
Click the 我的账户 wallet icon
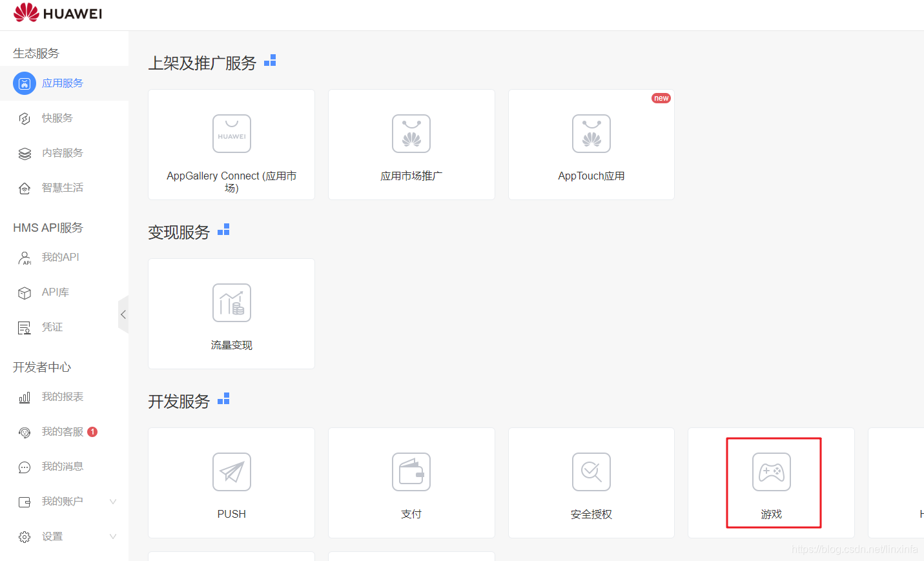pos(25,502)
